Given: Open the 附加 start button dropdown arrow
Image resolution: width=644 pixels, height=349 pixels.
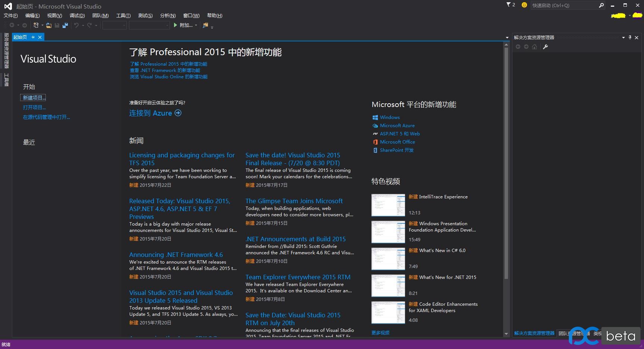Looking at the screenshot, I should click(196, 25).
